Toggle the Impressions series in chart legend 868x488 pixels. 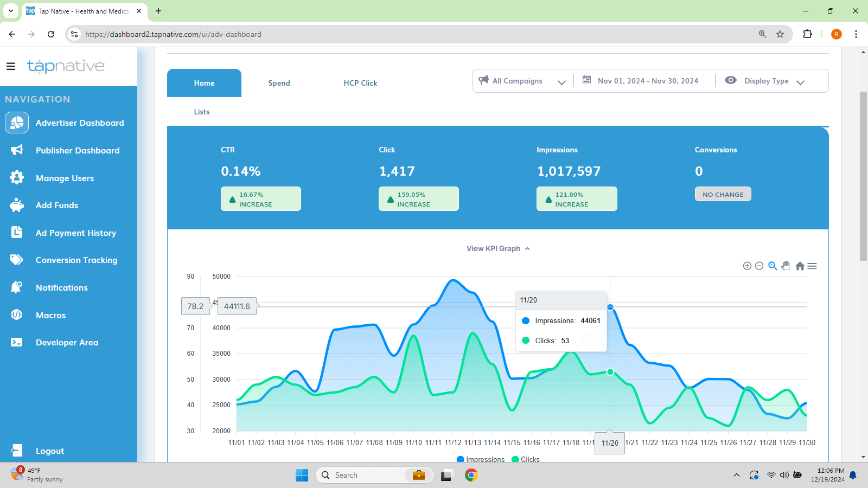point(481,459)
